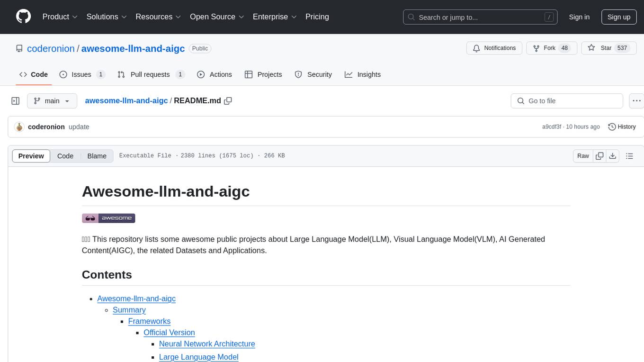Jump to the Official Version section link
Screen dimensions: 644x362
[x=169, y=333]
